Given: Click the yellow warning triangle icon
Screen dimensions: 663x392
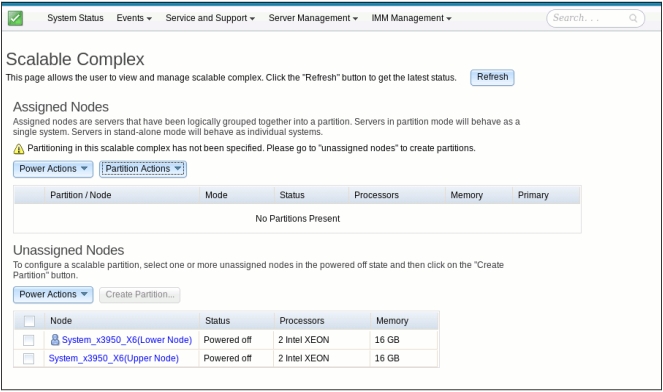Looking at the screenshot, I should (19, 149).
